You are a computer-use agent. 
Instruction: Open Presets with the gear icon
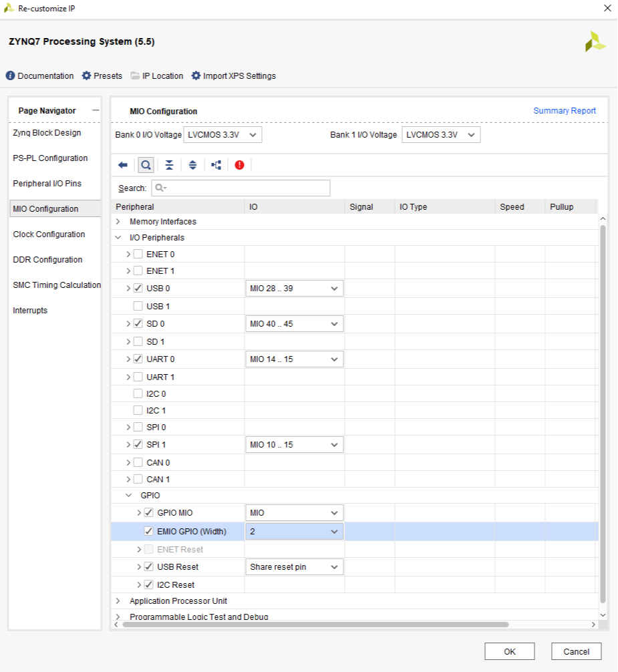pyautogui.click(x=86, y=75)
